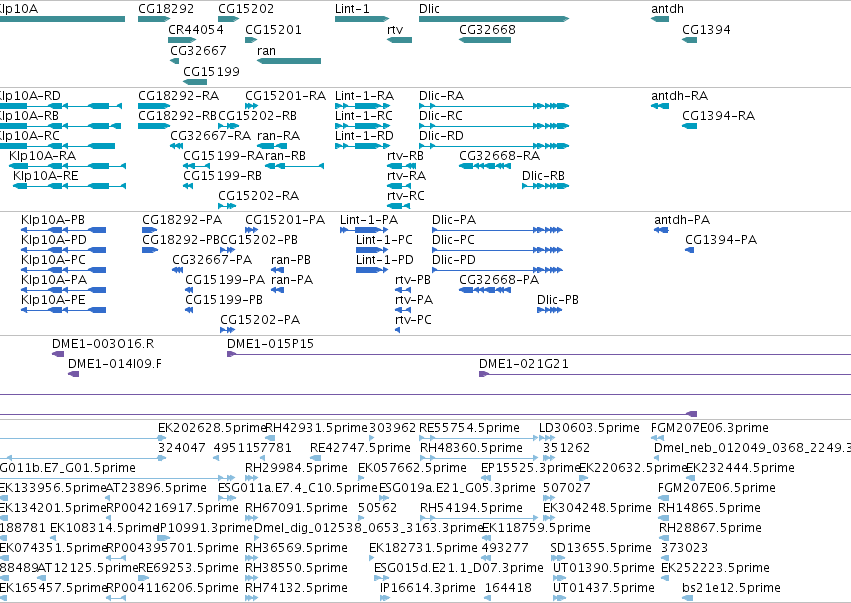The image size is (851, 603).
Task: Select protein Dlic-PB
Action: pos(549,310)
